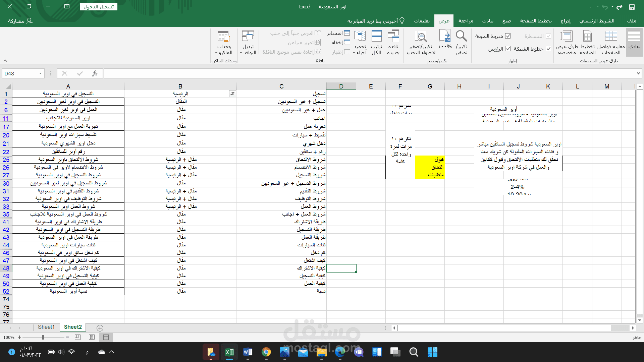Click the Zoom magnifier icon in ribbon
The width and height of the screenshot is (644, 362).
[x=461, y=36]
